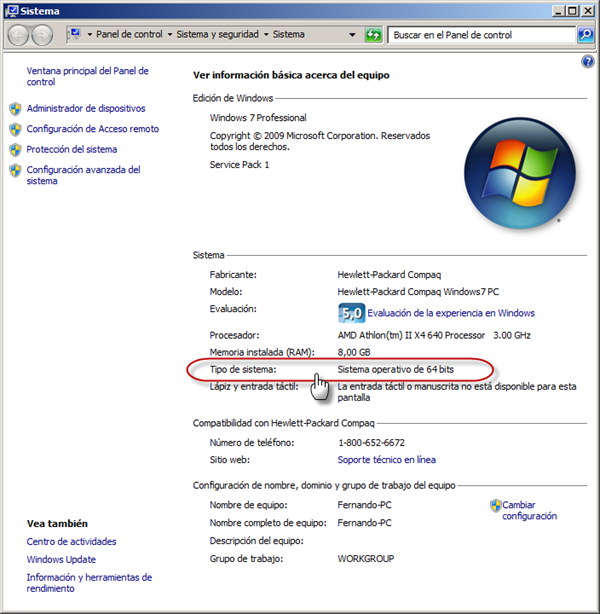Click Sistema operativo de 64 bits value
The width and height of the screenshot is (600, 614).
click(x=396, y=369)
